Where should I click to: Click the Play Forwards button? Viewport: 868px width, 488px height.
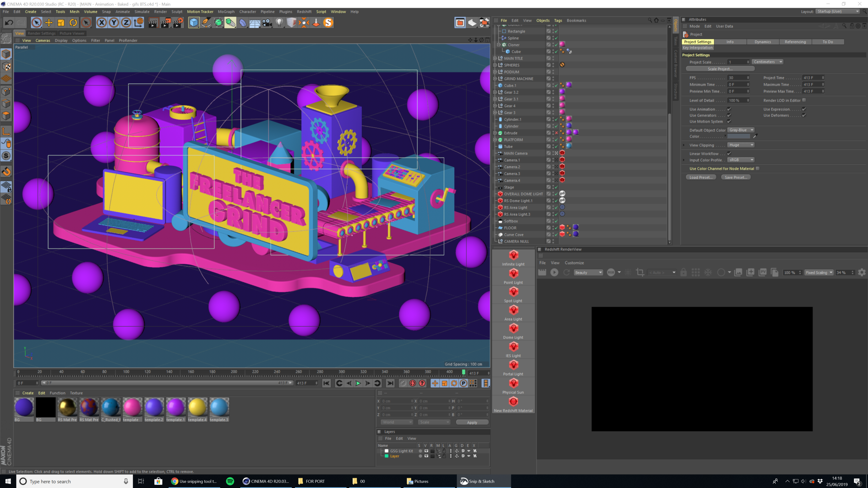click(x=358, y=383)
